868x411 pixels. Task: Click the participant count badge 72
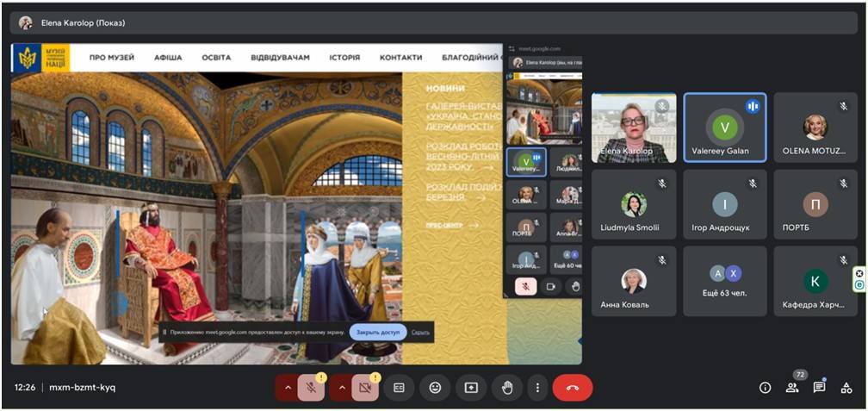point(799,375)
